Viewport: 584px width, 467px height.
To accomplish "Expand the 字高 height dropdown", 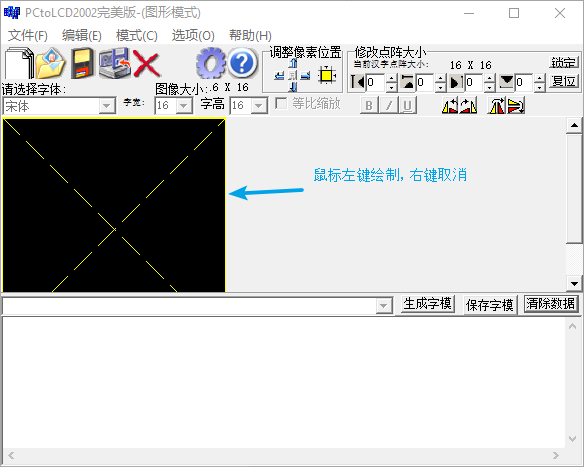I will [258, 106].
